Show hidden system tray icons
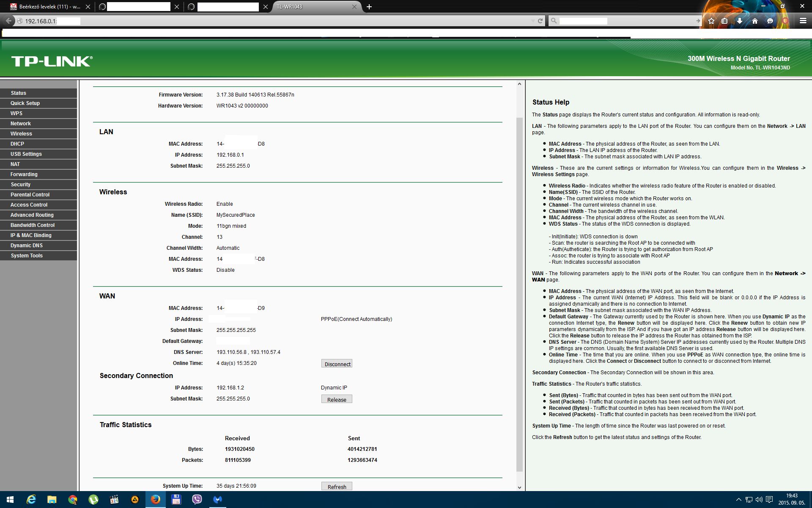The width and height of the screenshot is (812, 508). [x=738, y=500]
